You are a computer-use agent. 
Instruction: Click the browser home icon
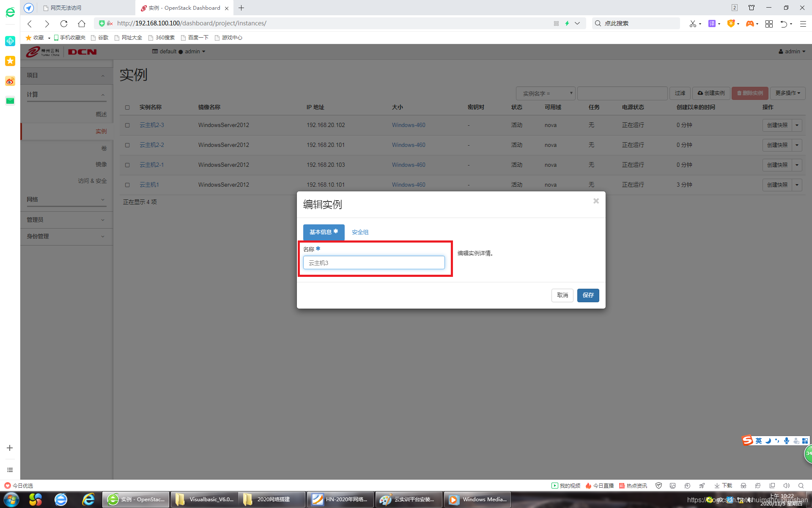coord(82,23)
